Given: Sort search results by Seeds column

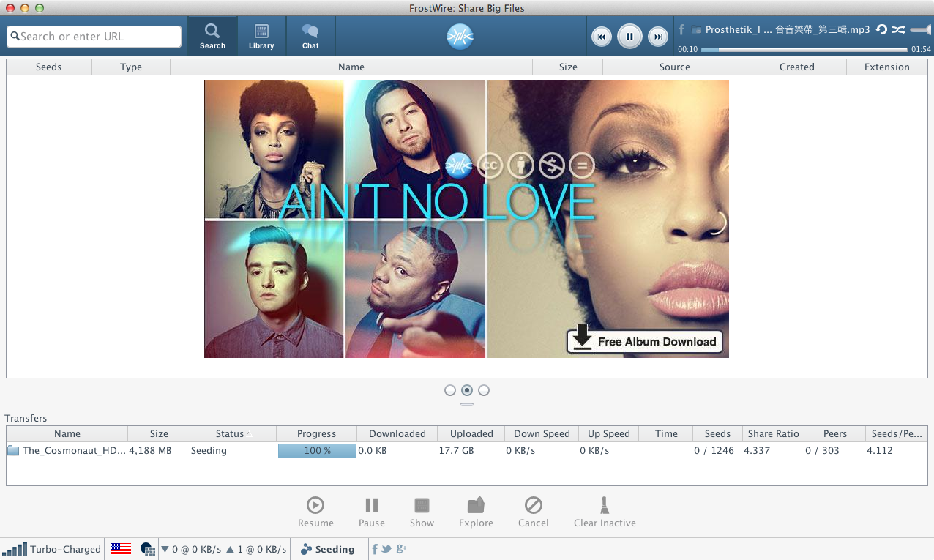Looking at the screenshot, I should 49,67.
